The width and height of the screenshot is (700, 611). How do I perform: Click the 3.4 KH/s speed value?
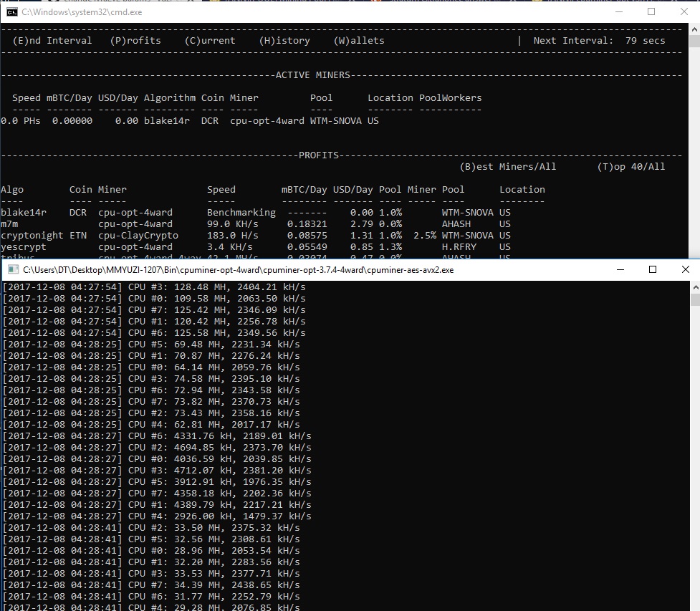click(230, 247)
